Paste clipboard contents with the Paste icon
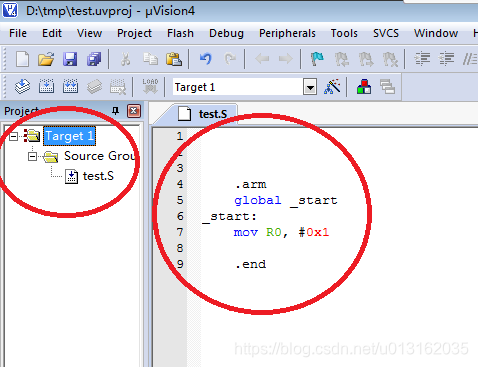478x367 pixels. click(174, 59)
